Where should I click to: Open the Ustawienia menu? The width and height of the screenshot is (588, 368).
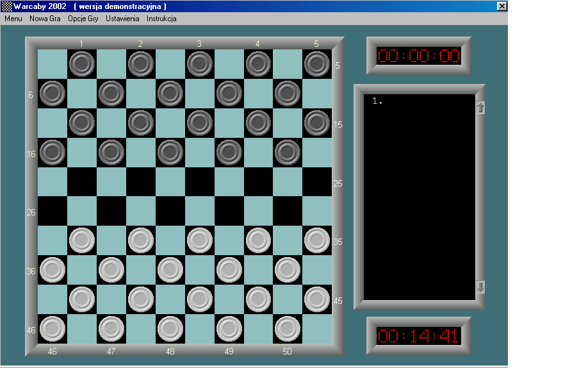pyautogui.click(x=122, y=19)
